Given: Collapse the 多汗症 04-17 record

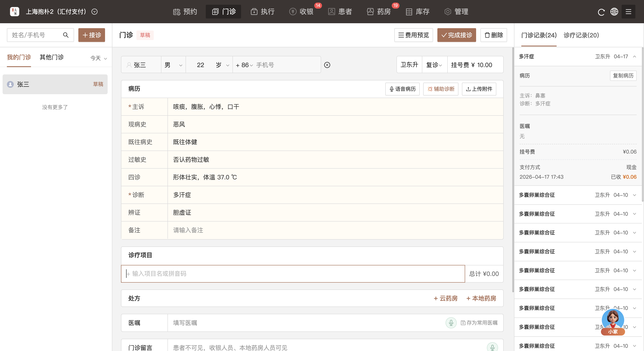Looking at the screenshot, I should (635, 57).
